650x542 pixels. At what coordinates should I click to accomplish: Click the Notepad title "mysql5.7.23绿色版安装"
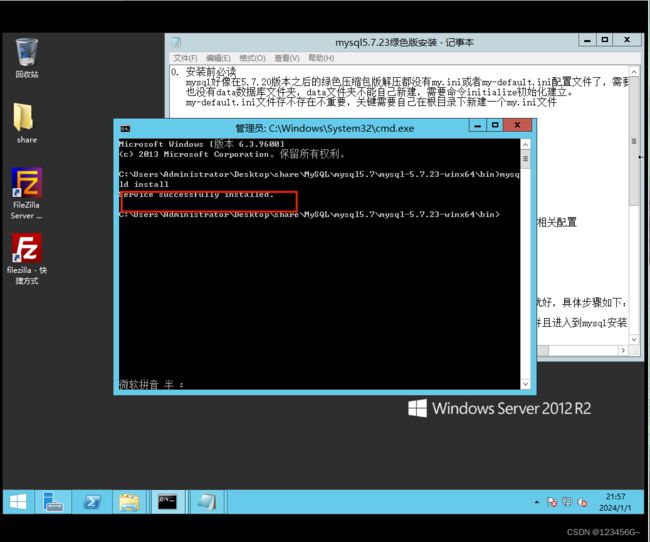[386, 42]
